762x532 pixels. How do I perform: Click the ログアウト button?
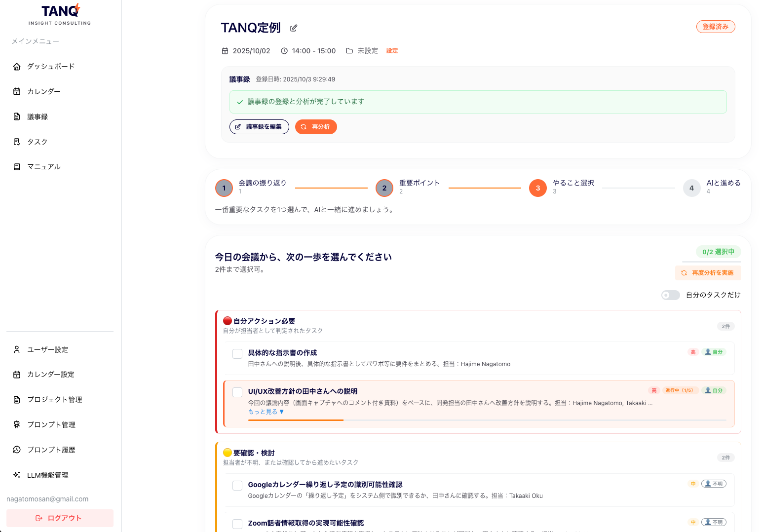click(60, 518)
